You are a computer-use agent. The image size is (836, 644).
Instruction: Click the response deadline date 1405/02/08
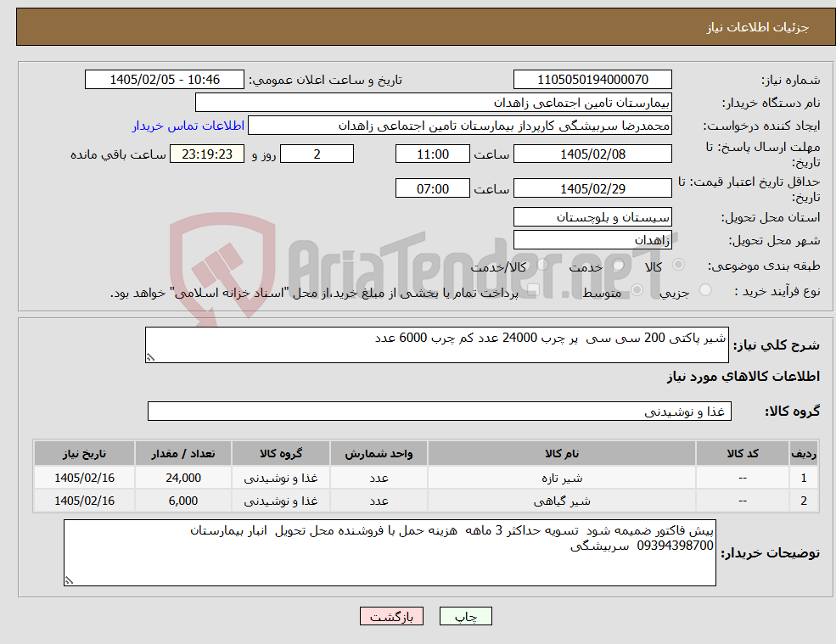click(x=592, y=154)
